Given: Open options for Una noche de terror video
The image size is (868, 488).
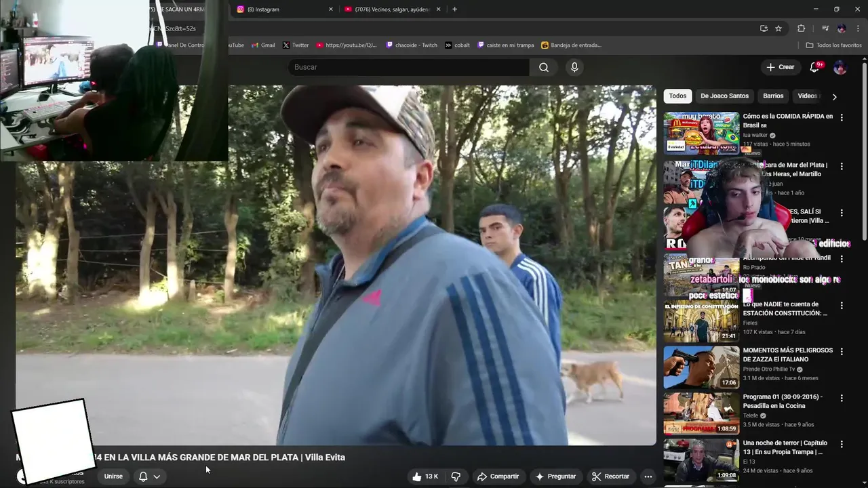Looking at the screenshot, I should [842, 444].
